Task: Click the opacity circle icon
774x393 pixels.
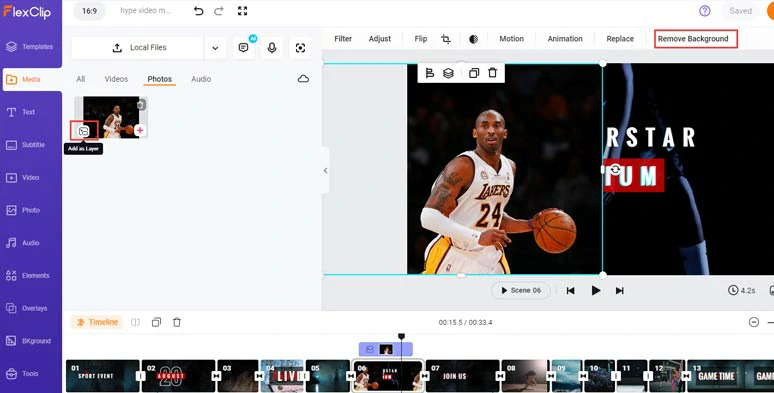Action: coord(473,39)
